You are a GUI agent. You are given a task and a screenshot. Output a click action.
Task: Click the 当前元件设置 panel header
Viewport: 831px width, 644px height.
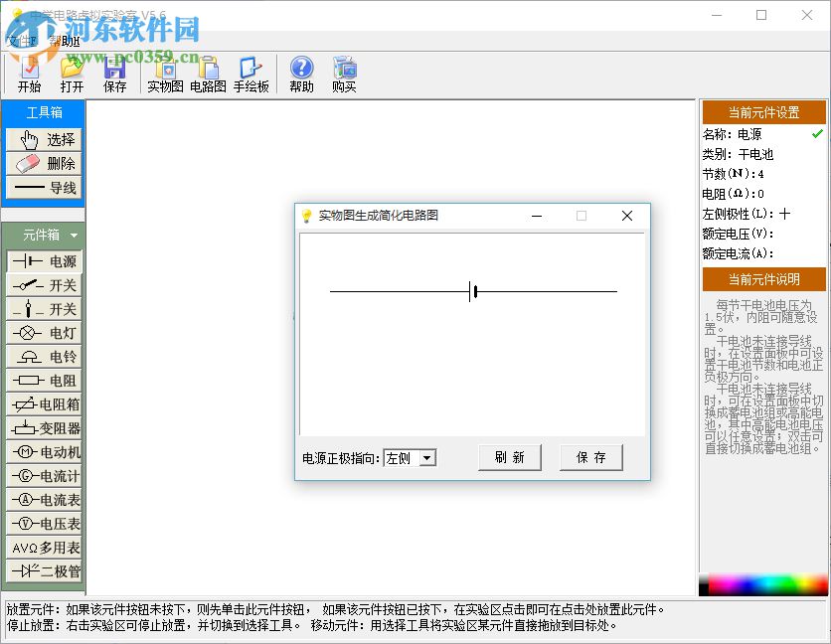pyautogui.click(x=763, y=112)
